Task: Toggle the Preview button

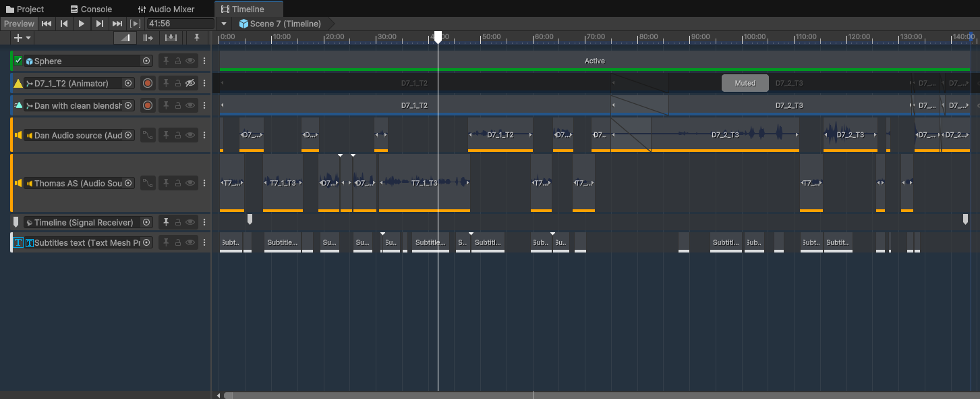Action: [x=19, y=24]
